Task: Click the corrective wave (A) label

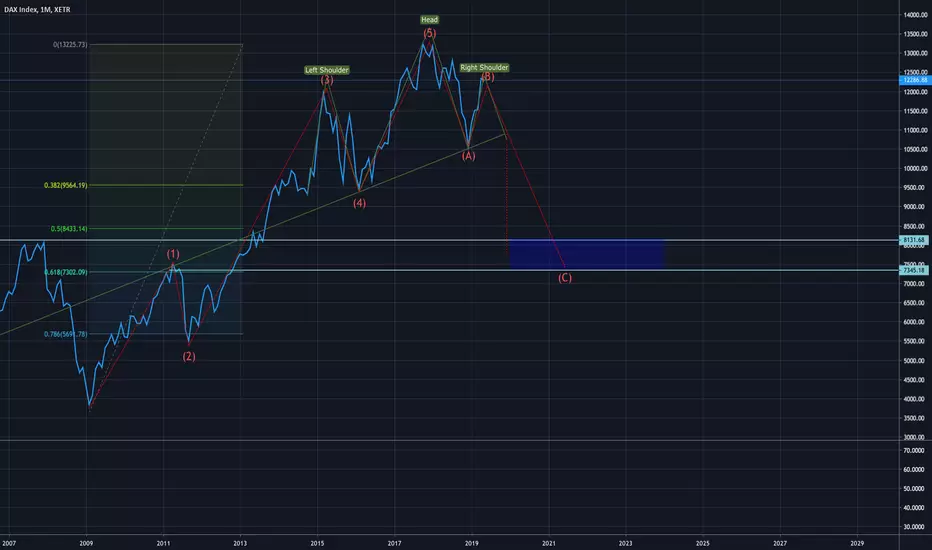Action: pyautogui.click(x=468, y=156)
